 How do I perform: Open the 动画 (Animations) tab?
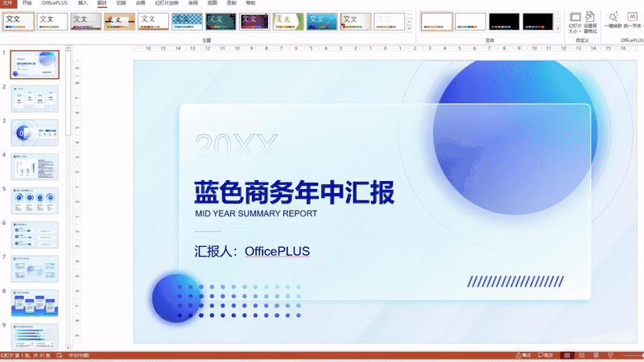(x=140, y=3)
